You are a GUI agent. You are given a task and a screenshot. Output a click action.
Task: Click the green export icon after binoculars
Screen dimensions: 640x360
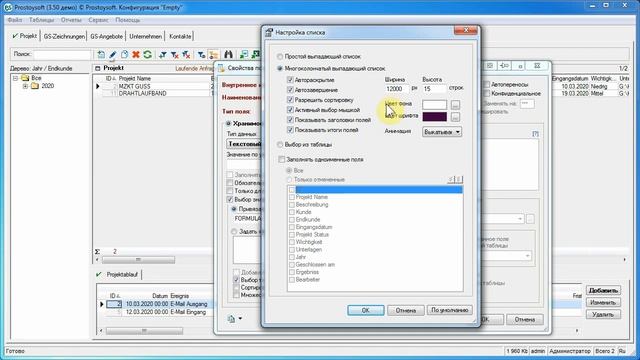pyautogui.click(x=244, y=54)
